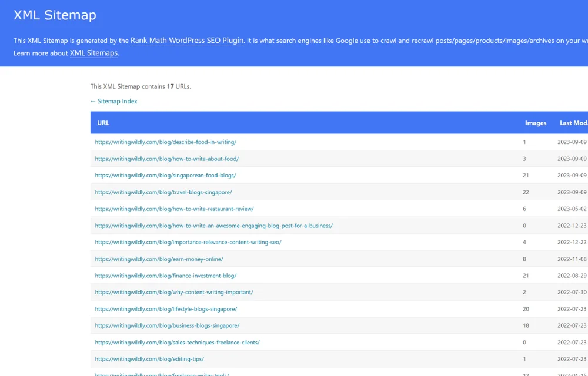Click the Images column header
Screen dimensions: 588x376
pos(535,123)
